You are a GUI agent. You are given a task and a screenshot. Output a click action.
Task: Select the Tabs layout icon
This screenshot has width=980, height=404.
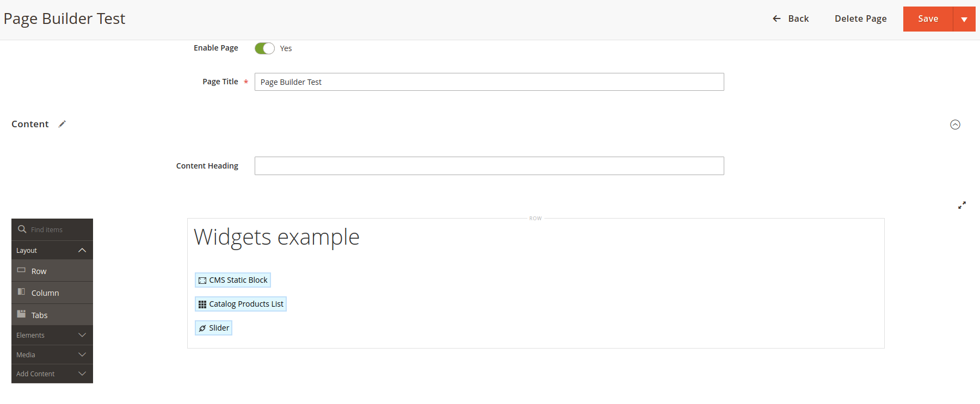[x=21, y=314]
